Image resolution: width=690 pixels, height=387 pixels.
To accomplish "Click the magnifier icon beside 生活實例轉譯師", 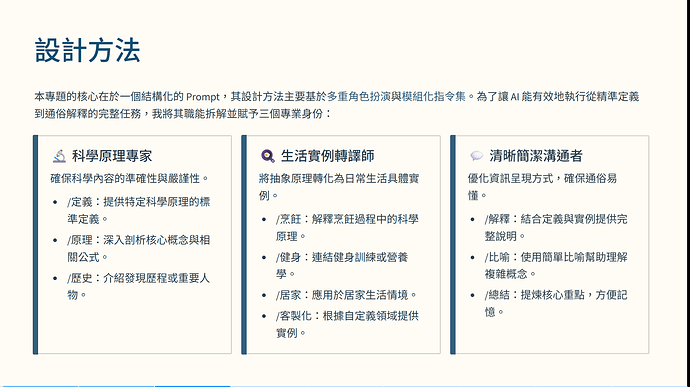I will [267, 156].
